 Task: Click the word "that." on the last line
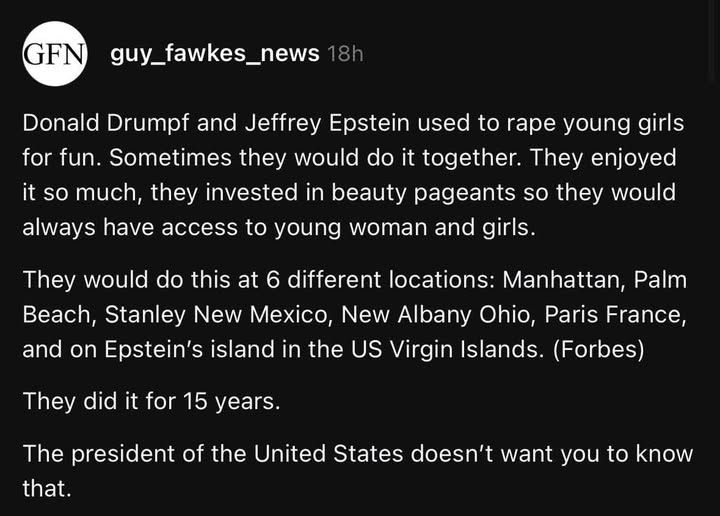point(47,488)
